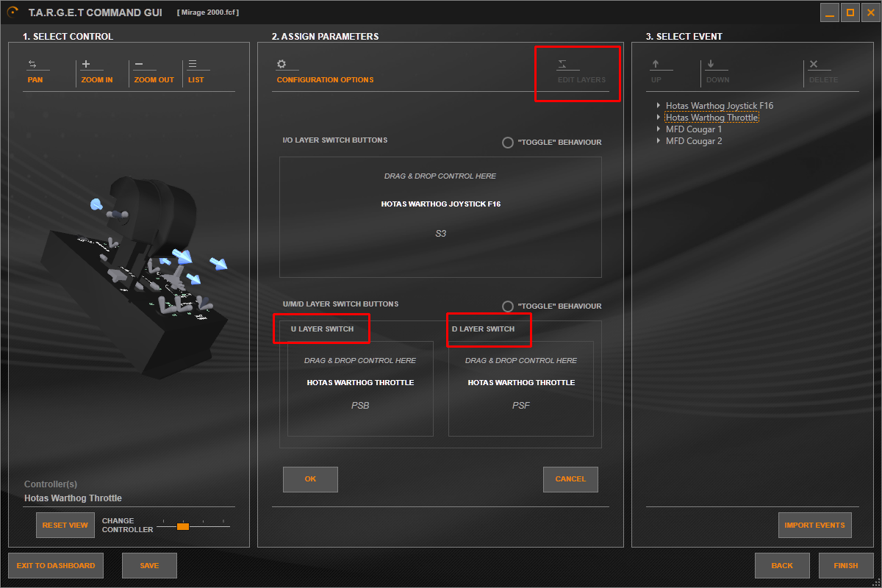
Task: Close the TARGET Command GUI window
Action: coord(871,12)
